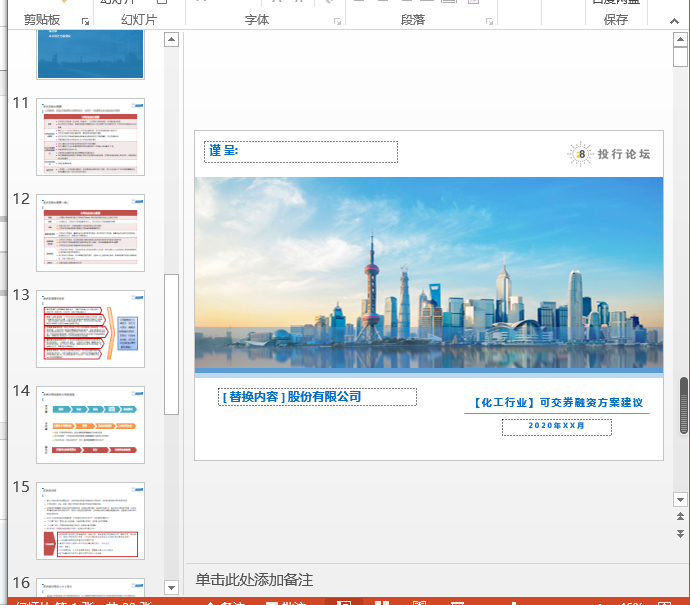The width and height of the screenshot is (690, 605).
Task: Select slide 14 thumbnail with chevron process
Action: pos(90,425)
